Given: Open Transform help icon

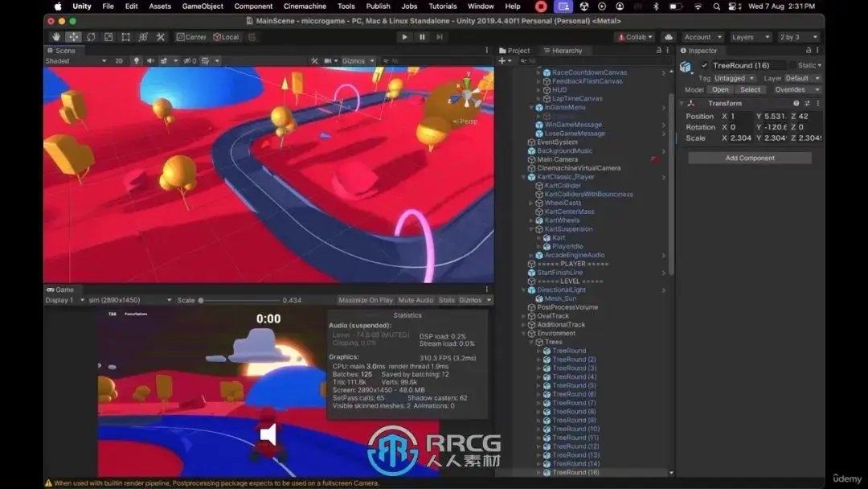Looking at the screenshot, I should tap(796, 104).
